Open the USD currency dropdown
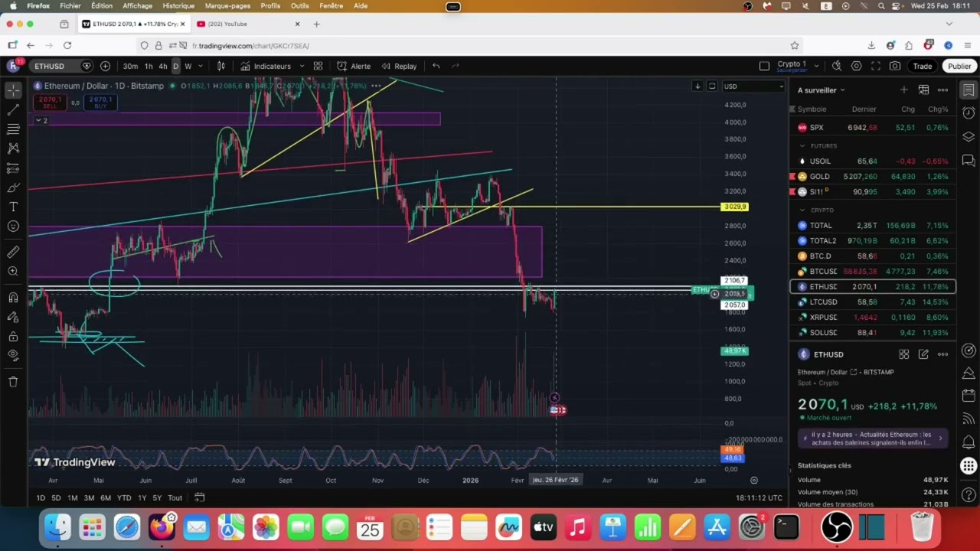The image size is (980, 551). [x=753, y=86]
